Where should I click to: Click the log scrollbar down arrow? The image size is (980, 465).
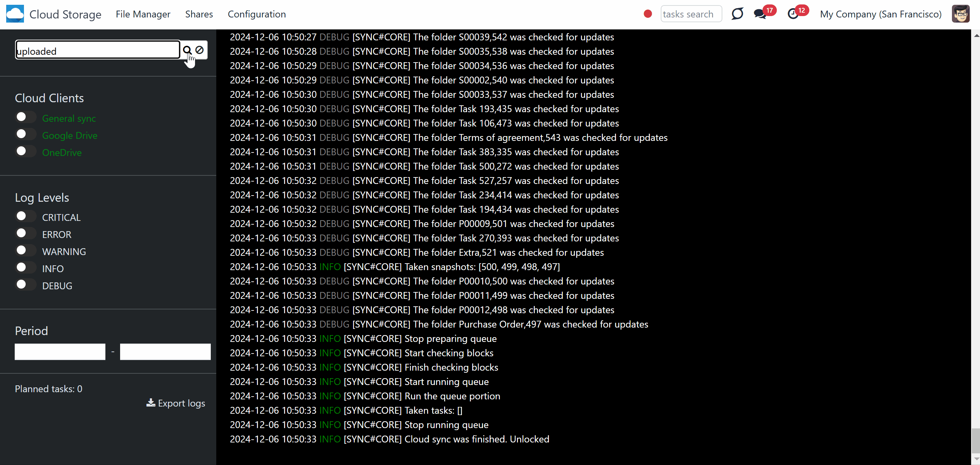[976, 459]
